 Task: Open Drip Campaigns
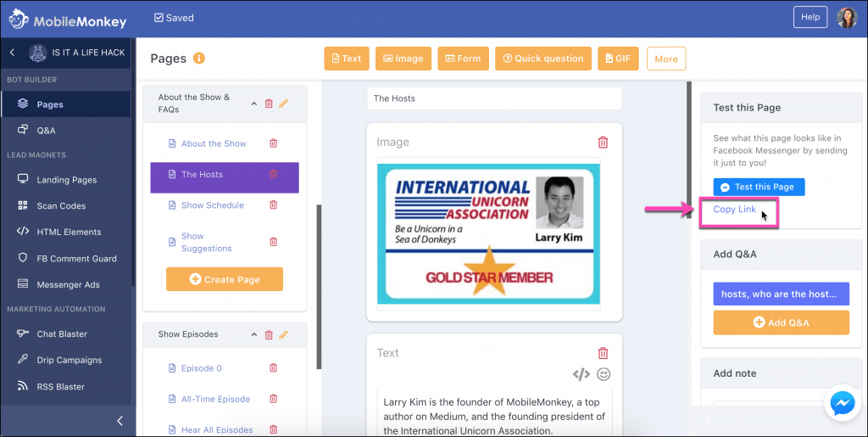65,360
